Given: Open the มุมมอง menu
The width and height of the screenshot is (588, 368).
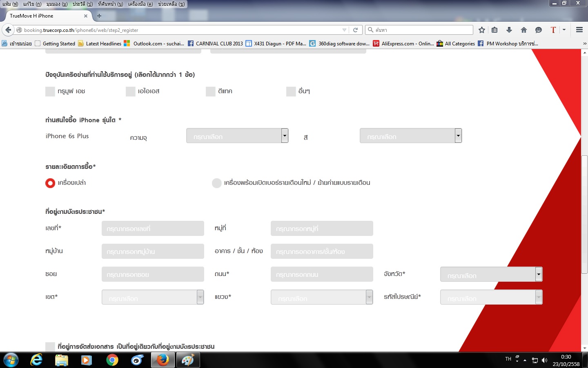Looking at the screenshot, I should pyautogui.click(x=57, y=4).
